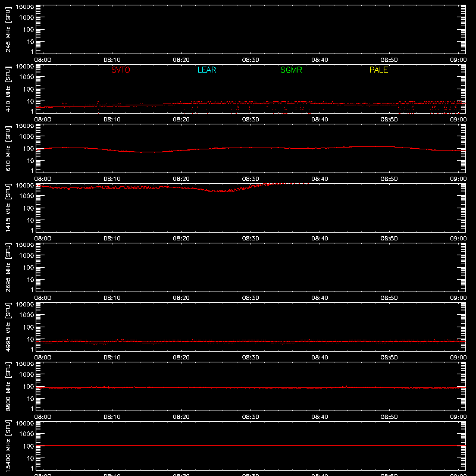Click the flat red line in 15400 MHz panel
476x476 pixels.
(250, 445)
